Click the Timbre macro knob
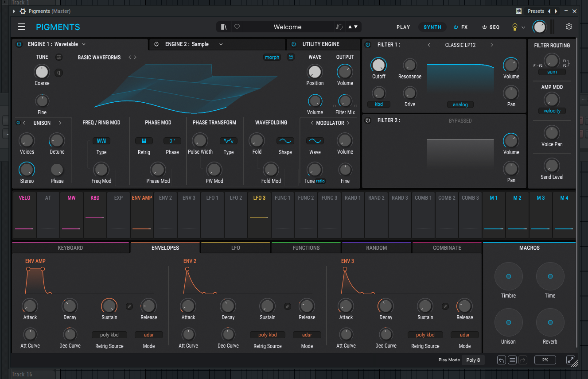The height and width of the screenshot is (379, 588). pos(509,276)
